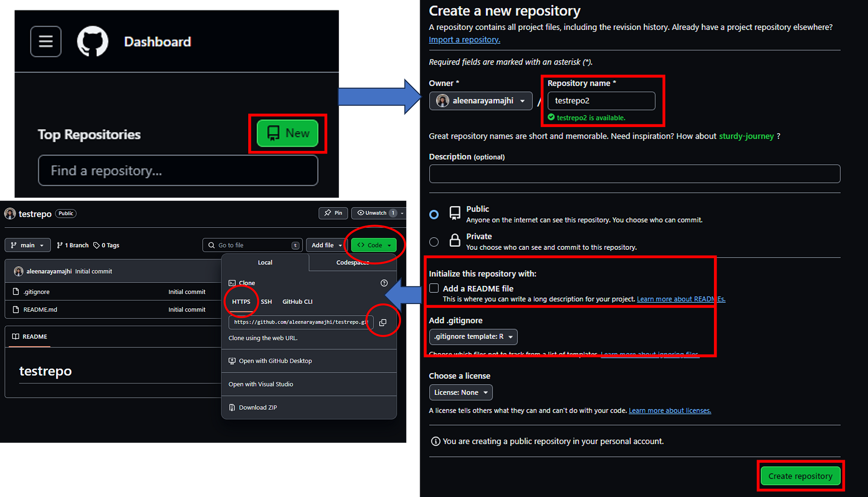Image resolution: width=868 pixels, height=497 pixels.
Task: Select the Public radio button
Action: pyautogui.click(x=434, y=215)
